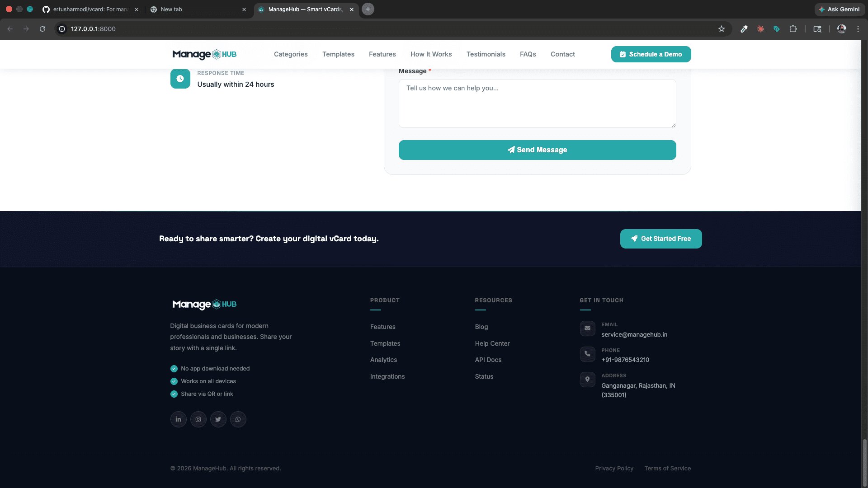868x488 pixels.
Task: Jump to How It Works section
Action: 431,54
